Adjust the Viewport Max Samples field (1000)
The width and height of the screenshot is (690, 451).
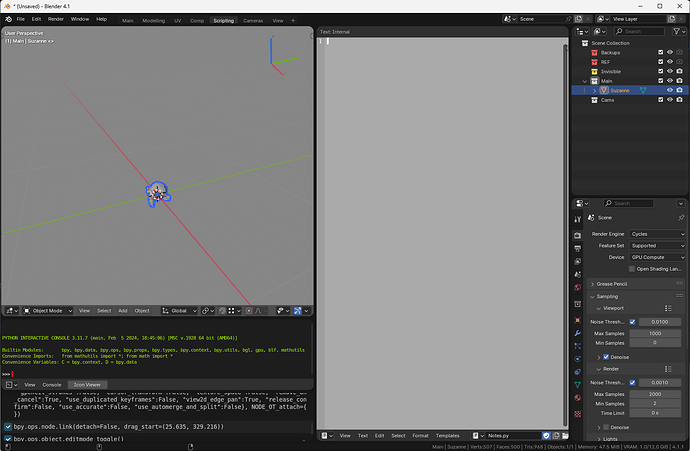click(x=655, y=334)
